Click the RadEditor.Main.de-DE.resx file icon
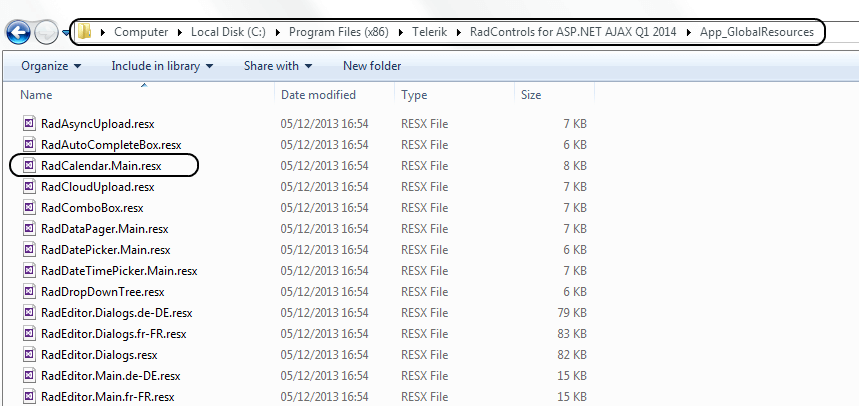The height and width of the screenshot is (406, 859). (x=30, y=376)
